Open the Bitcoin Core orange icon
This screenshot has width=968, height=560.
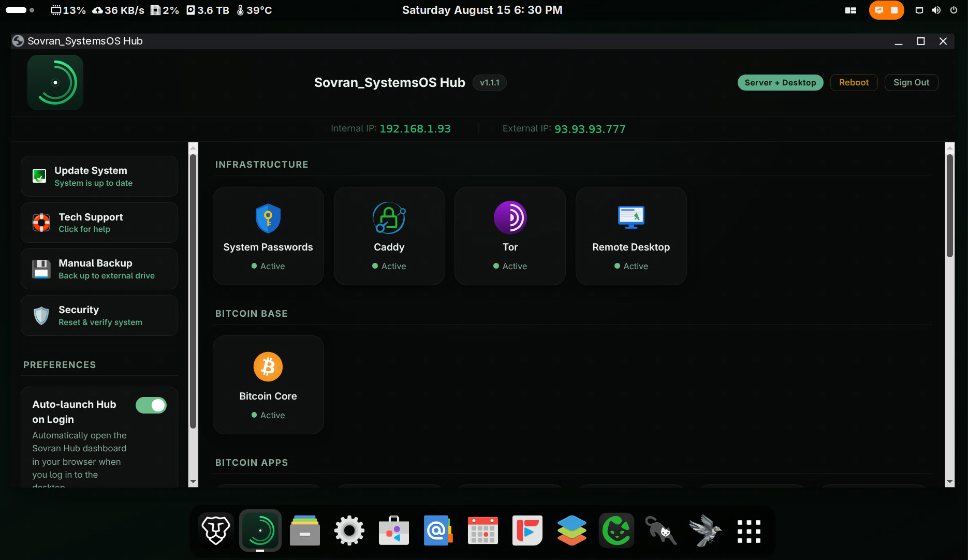point(268,366)
